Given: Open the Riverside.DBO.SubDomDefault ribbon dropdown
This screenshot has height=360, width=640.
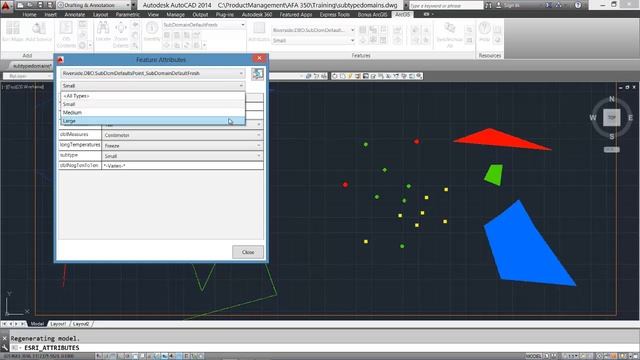Looking at the screenshot, I should coord(313,30).
